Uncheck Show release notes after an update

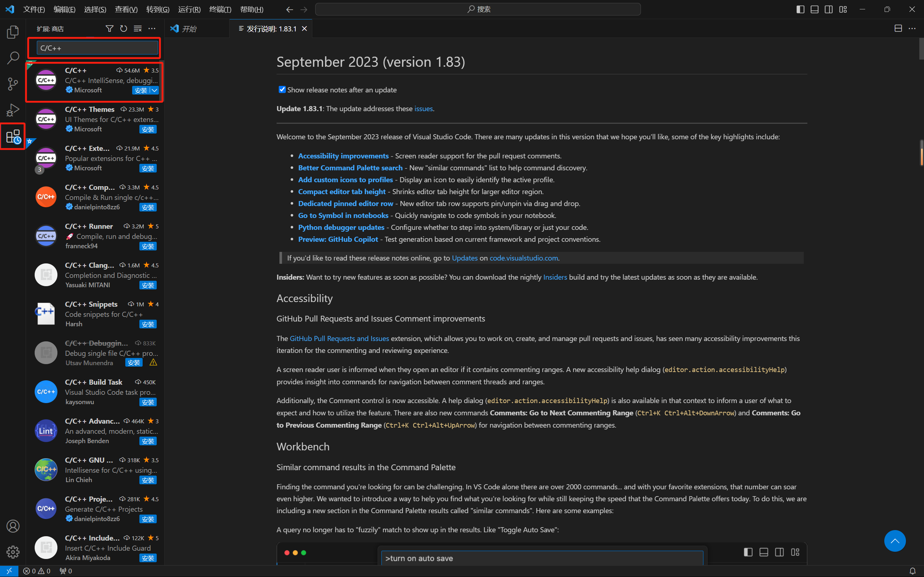coord(282,90)
